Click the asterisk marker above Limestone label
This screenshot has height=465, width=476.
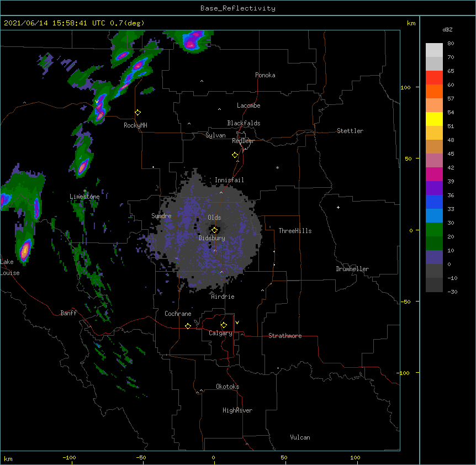click(x=84, y=191)
